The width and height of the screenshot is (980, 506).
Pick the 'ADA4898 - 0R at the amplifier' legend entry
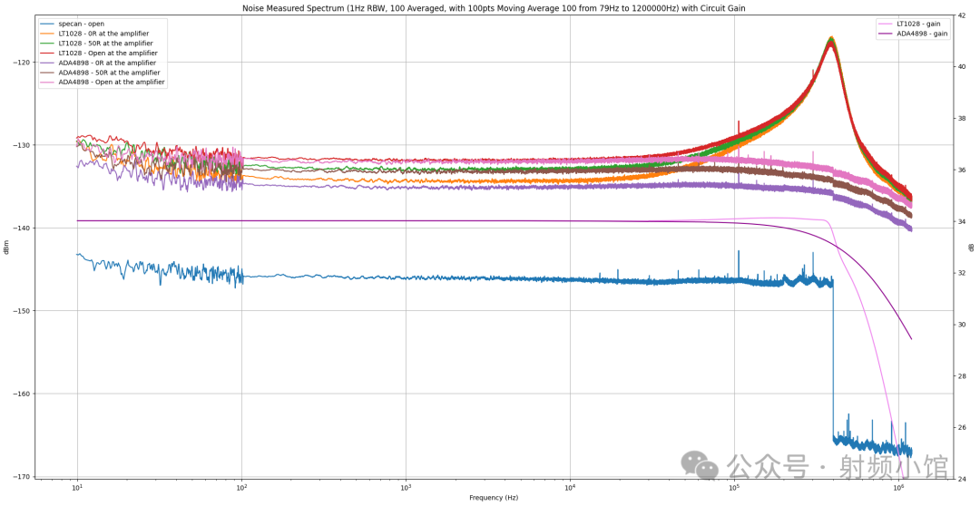tap(106, 63)
